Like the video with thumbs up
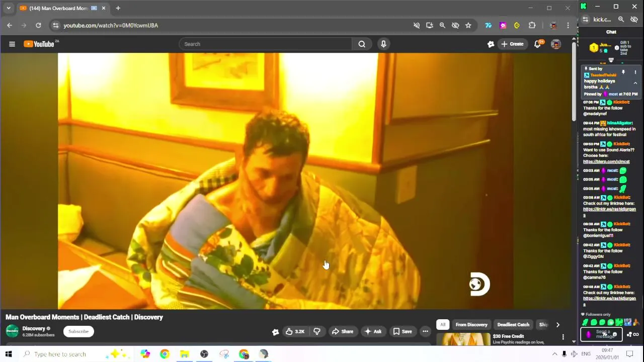The image size is (644, 362). 295,331
